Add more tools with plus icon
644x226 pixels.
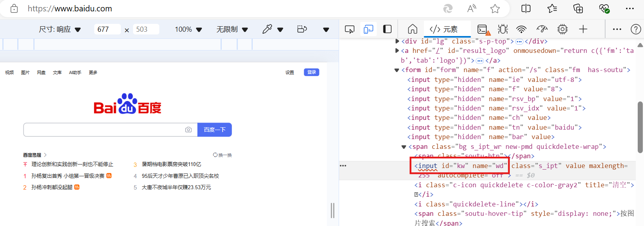tap(583, 29)
